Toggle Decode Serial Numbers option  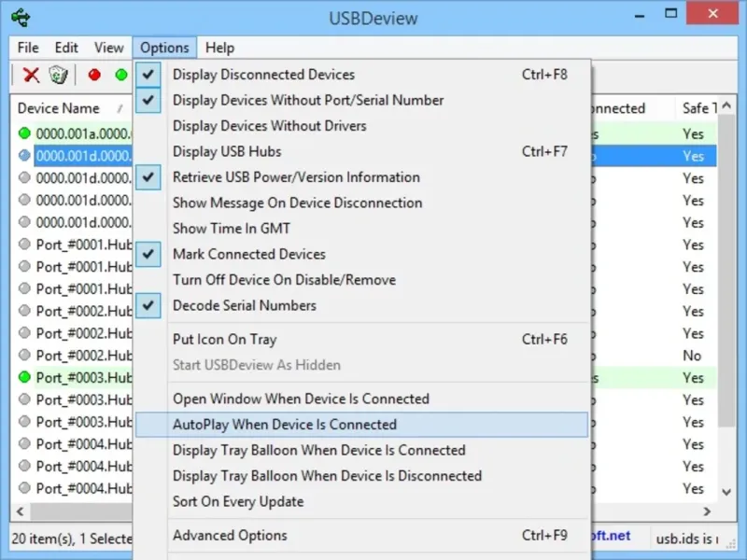[361, 306]
